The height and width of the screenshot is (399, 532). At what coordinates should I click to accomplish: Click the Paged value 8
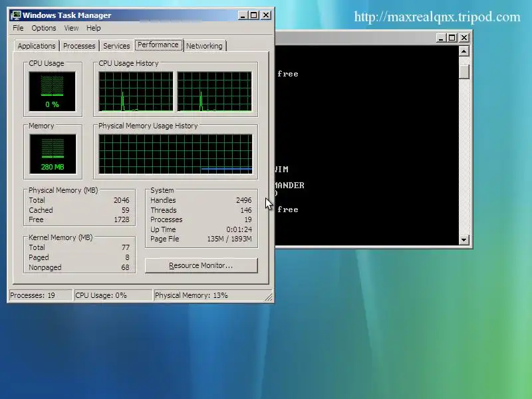point(127,257)
